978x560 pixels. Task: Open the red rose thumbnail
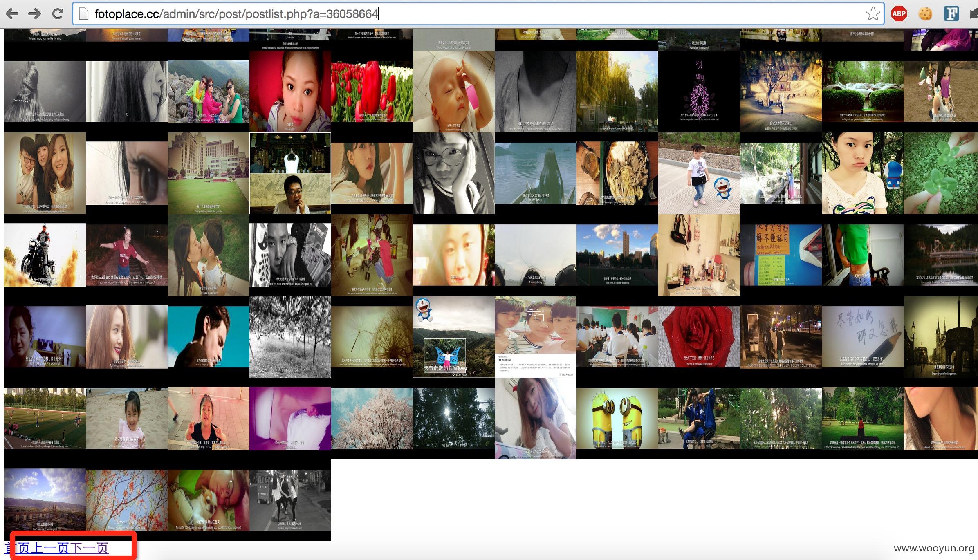tap(699, 337)
